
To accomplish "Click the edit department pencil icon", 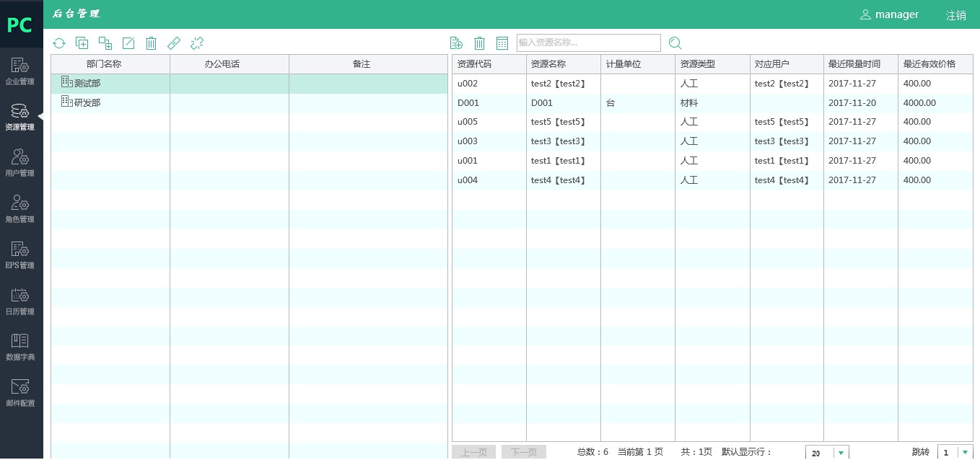I will click(128, 43).
